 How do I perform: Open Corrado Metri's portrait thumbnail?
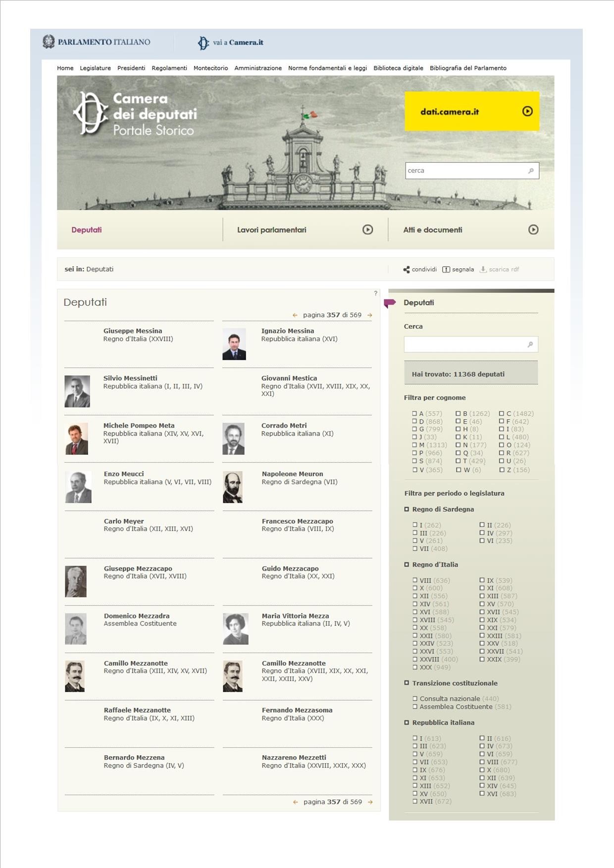(234, 439)
